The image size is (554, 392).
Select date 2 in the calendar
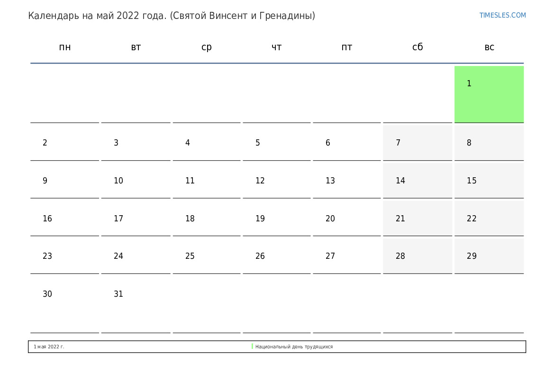[x=64, y=143]
